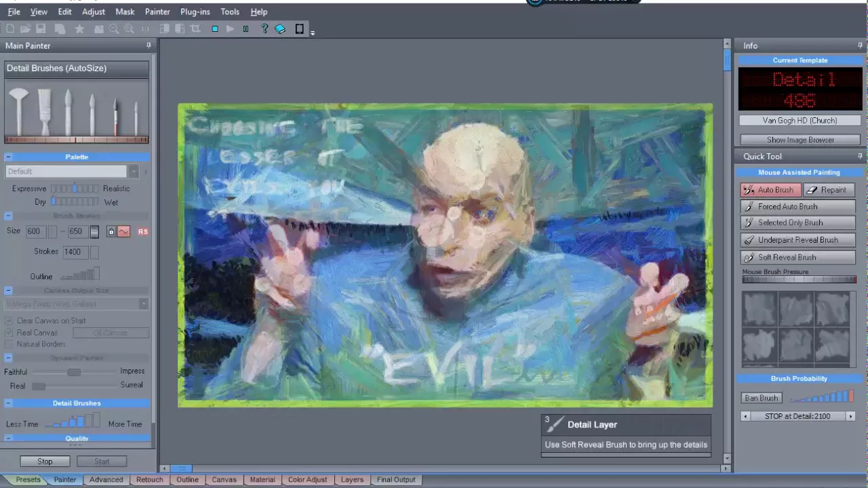
Task: Pin the Main Painter panel
Action: point(149,45)
